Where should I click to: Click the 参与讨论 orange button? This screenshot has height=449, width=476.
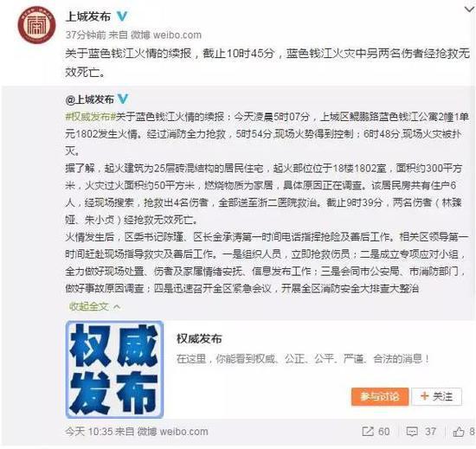(380, 396)
